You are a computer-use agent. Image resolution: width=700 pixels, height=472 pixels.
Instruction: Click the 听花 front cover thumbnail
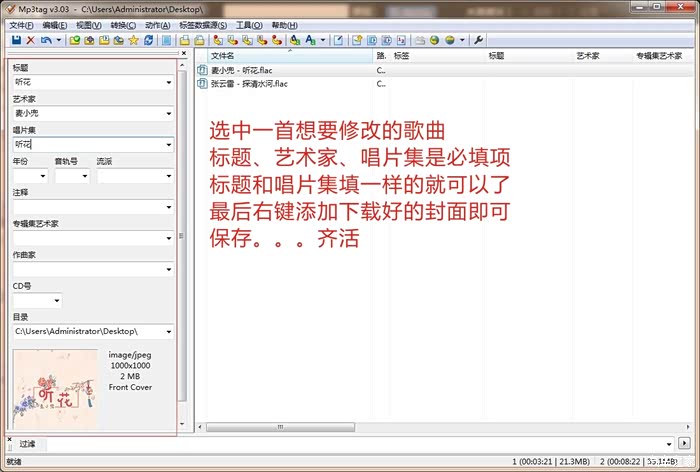coord(55,390)
